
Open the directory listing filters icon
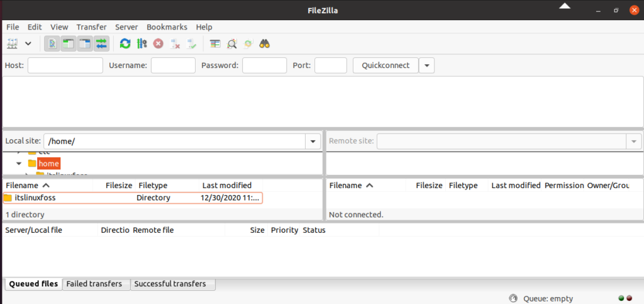pyautogui.click(x=215, y=43)
